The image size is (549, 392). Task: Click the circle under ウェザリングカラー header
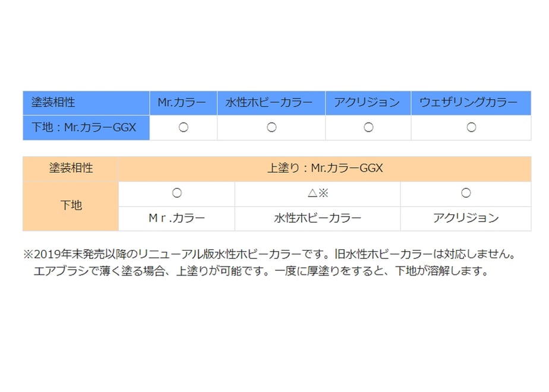tap(471, 127)
